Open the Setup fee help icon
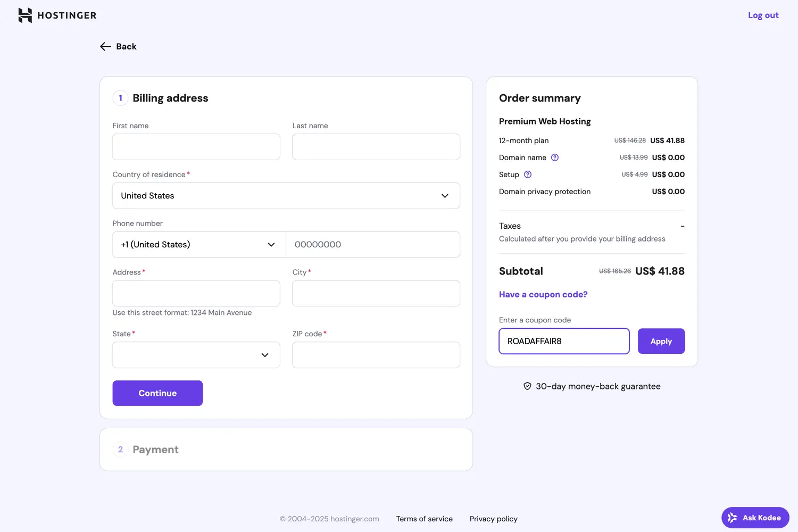This screenshot has width=798, height=532. coord(527,174)
